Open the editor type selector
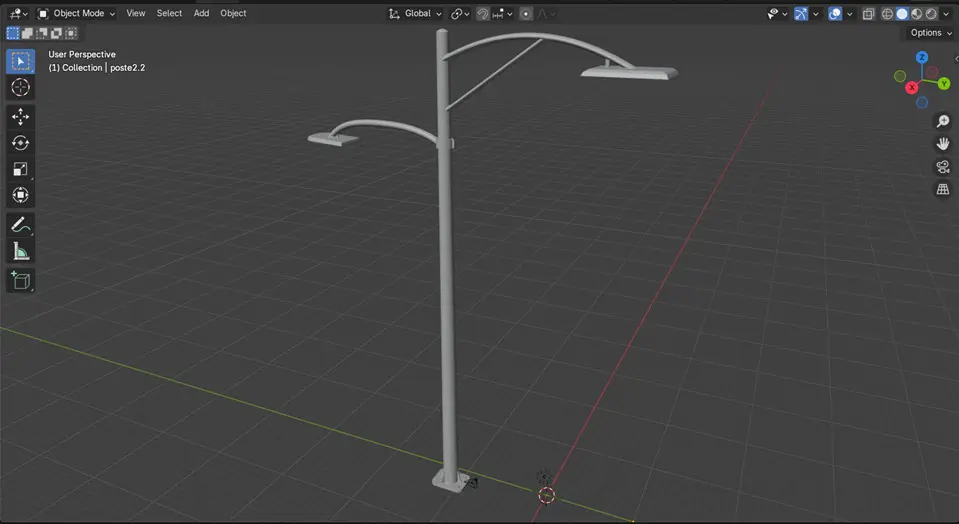The image size is (959, 524). point(18,13)
